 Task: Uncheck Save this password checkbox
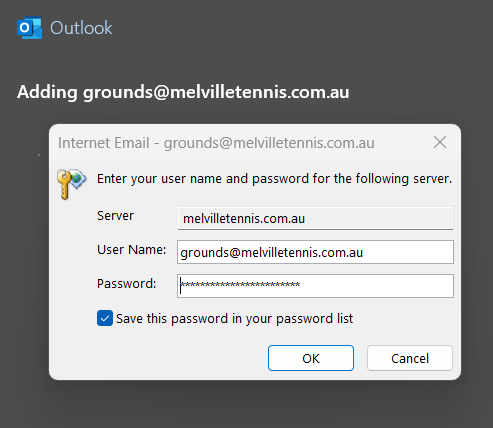point(105,318)
